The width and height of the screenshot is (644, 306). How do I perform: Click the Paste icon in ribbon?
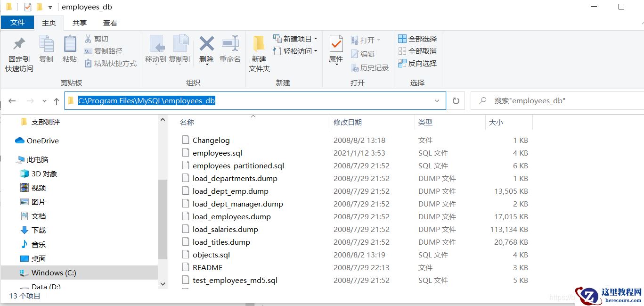70,45
